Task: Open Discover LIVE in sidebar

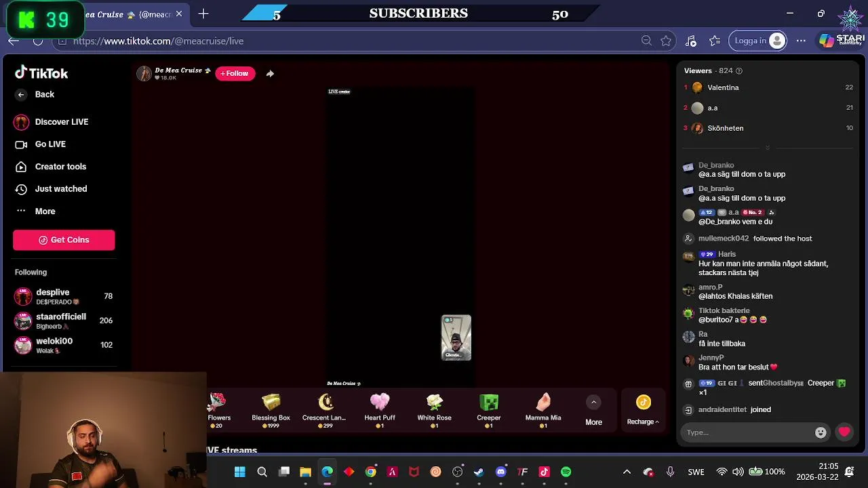Action: coord(52,122)
